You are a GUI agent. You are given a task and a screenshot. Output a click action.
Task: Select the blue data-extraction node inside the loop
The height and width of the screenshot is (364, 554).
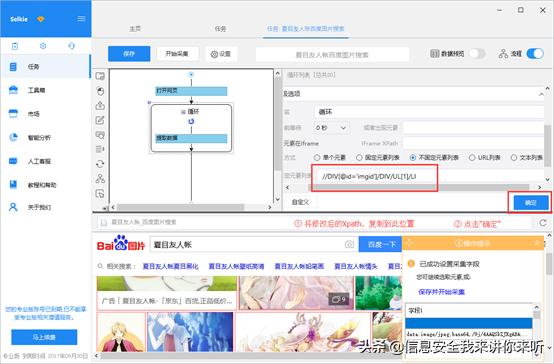[x=191, y=138]
